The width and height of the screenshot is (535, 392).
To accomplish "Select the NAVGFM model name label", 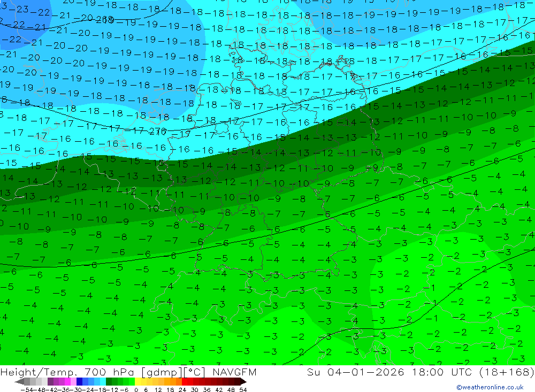I will tap(234, 372).
